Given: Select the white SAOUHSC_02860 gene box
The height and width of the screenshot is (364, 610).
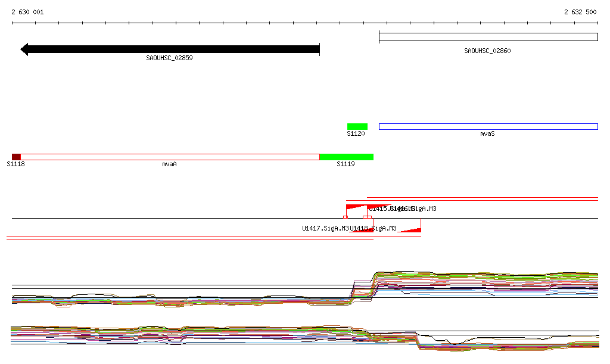Looking at the screenshot, I should pyautogui.click(x=488, y=37).
